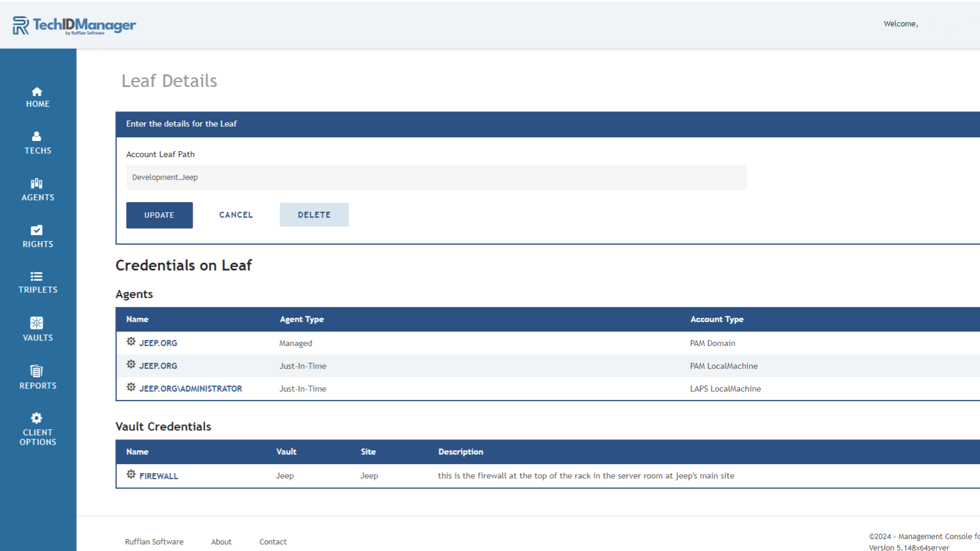Open the Just-In-Time JEEP.ORG agent link
The height and width of the screenshot is (551, 980).
click(x=158, y=366)
